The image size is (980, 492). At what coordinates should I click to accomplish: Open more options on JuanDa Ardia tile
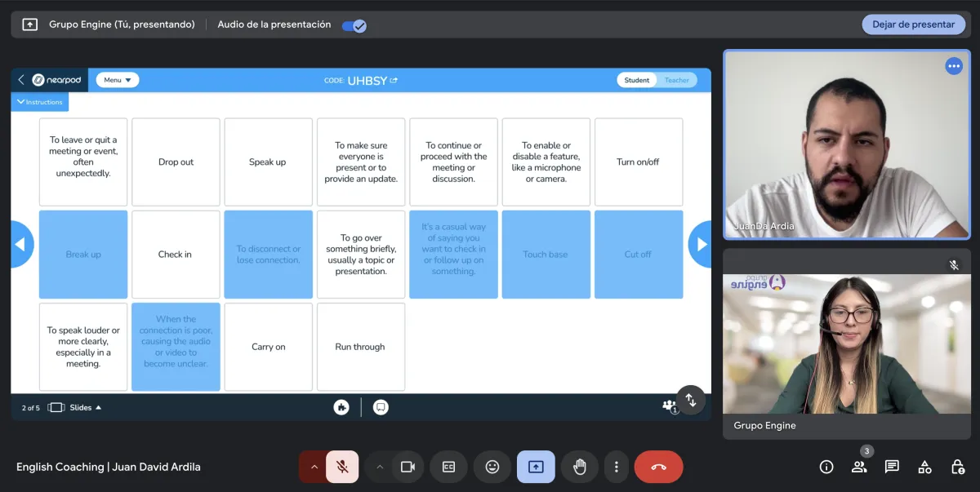[954, 66]
